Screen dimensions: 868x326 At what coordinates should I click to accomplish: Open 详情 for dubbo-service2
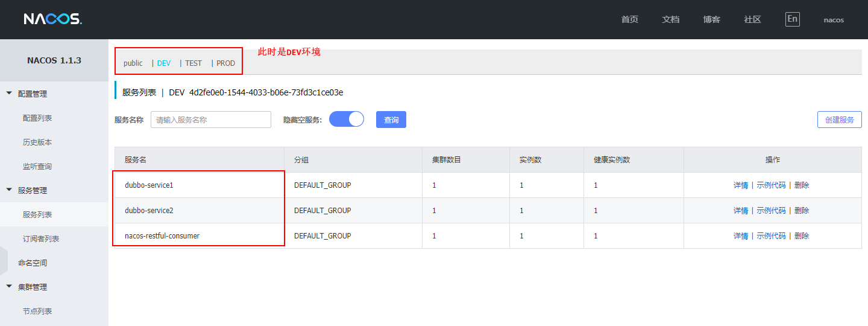click(x=741, y=211)
